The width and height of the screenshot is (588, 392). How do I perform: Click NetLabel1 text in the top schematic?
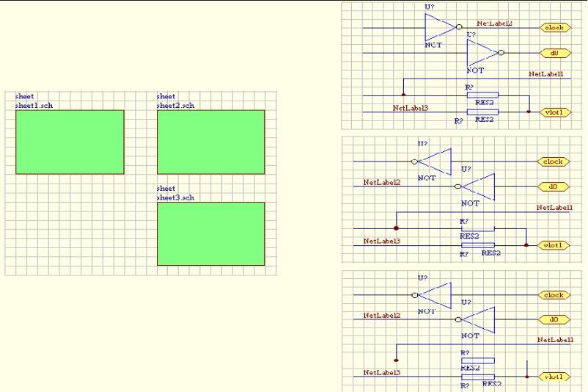coord(546,74)
